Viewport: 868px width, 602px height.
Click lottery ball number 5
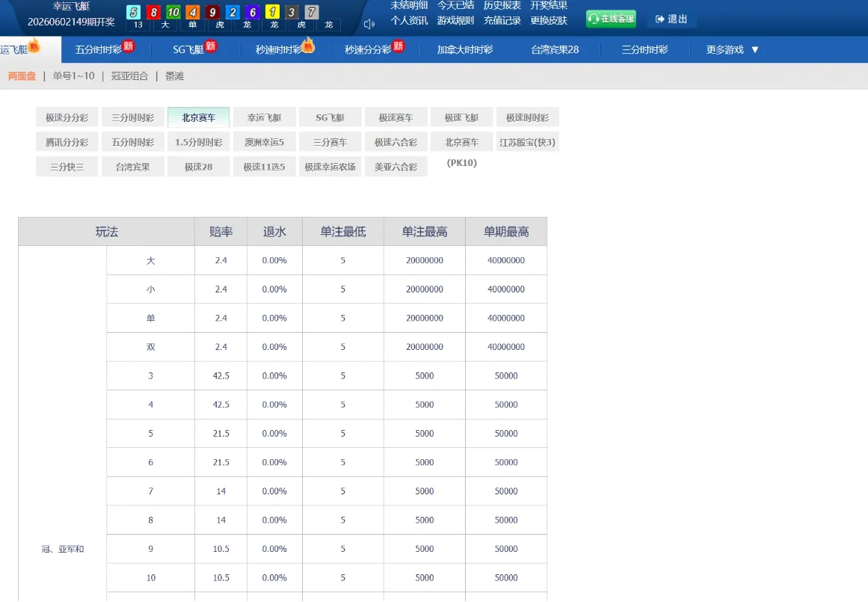click(134, 12)
